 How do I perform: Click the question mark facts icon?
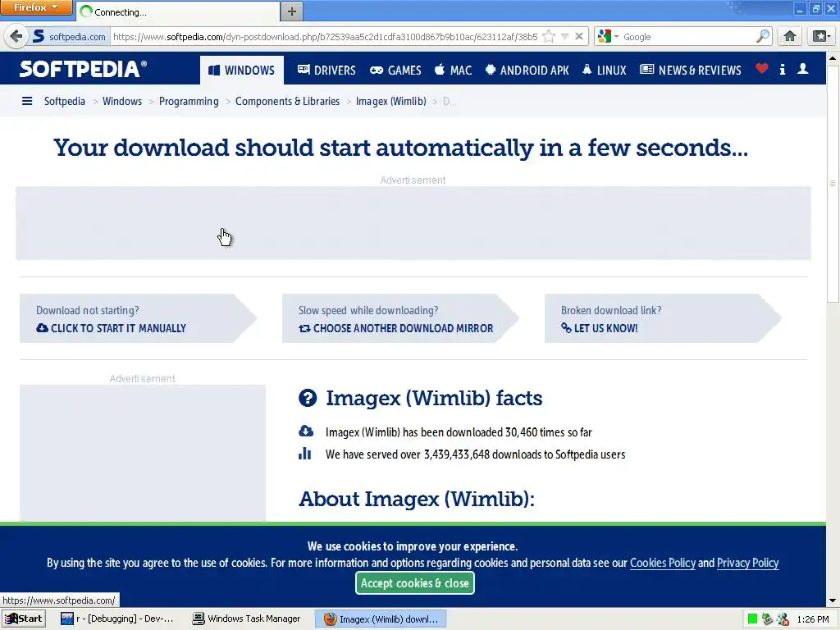click(308, 398)
